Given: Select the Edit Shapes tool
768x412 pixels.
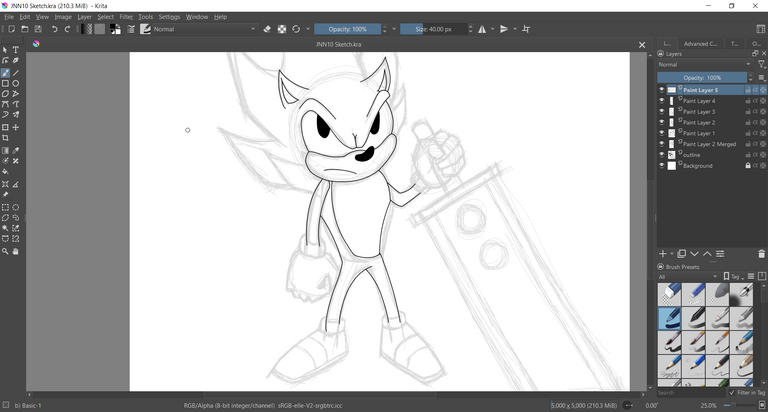Looking at the screenshot, I should tap(5, 61).
